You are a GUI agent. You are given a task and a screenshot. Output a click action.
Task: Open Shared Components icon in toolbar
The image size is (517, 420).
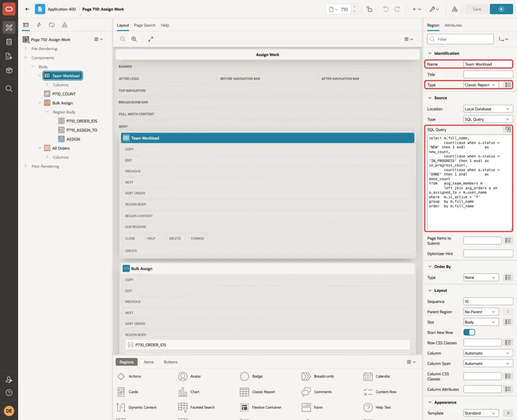(455, 9)
